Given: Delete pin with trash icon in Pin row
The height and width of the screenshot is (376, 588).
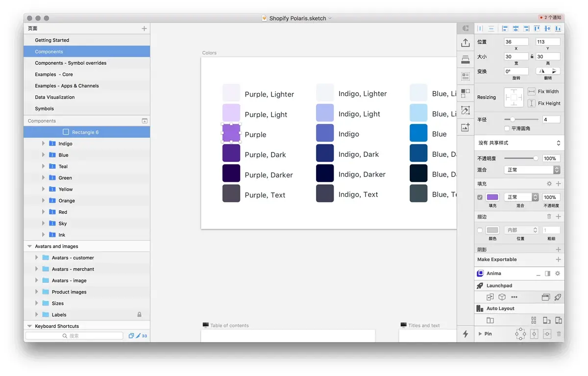Looking at the screenshot, I should click(559, 334).
